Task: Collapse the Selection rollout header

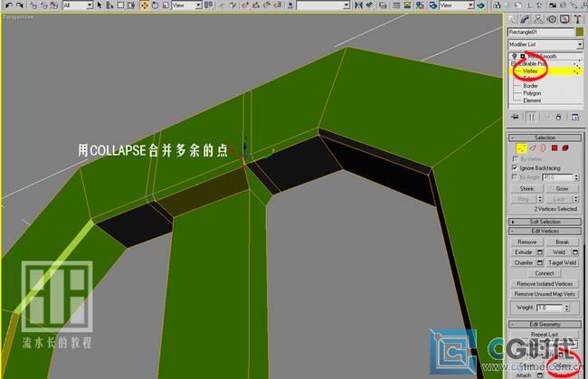Action: pyautogui.click(x=545, y=137)
